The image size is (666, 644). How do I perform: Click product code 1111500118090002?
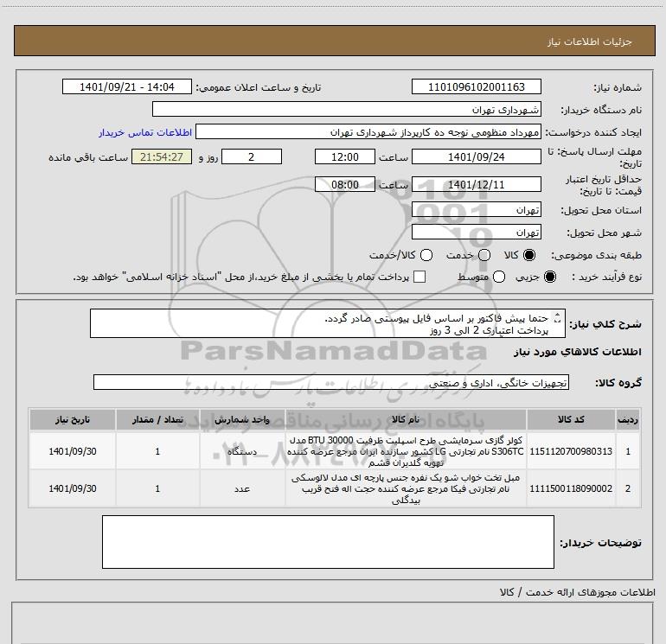571,488
